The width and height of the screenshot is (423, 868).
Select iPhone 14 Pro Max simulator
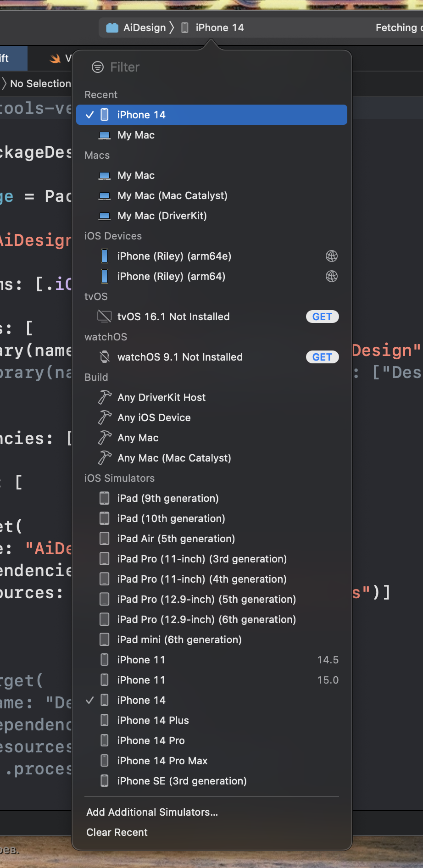click(211, 761)
